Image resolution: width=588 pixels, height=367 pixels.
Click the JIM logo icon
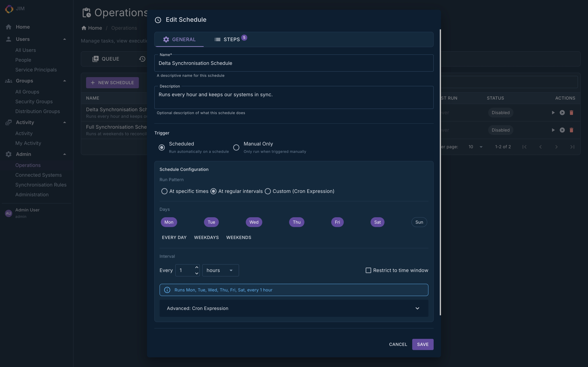coord(9,9)
